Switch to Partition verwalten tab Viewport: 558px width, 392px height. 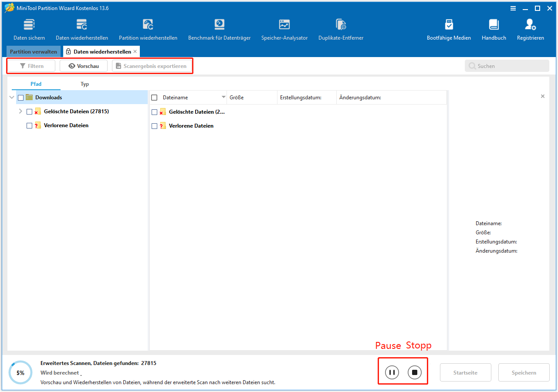pos(34,51)
